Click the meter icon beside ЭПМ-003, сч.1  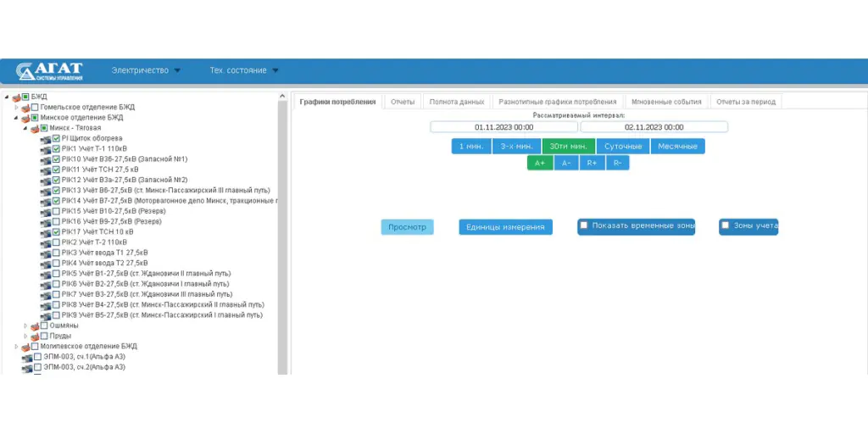(26, 357)
